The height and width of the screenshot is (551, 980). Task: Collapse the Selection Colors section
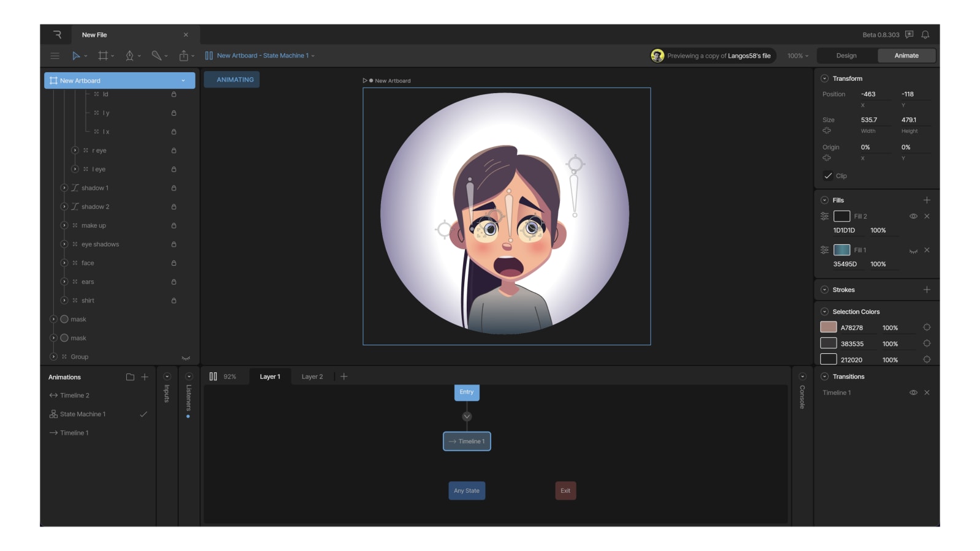pos(824,312)
